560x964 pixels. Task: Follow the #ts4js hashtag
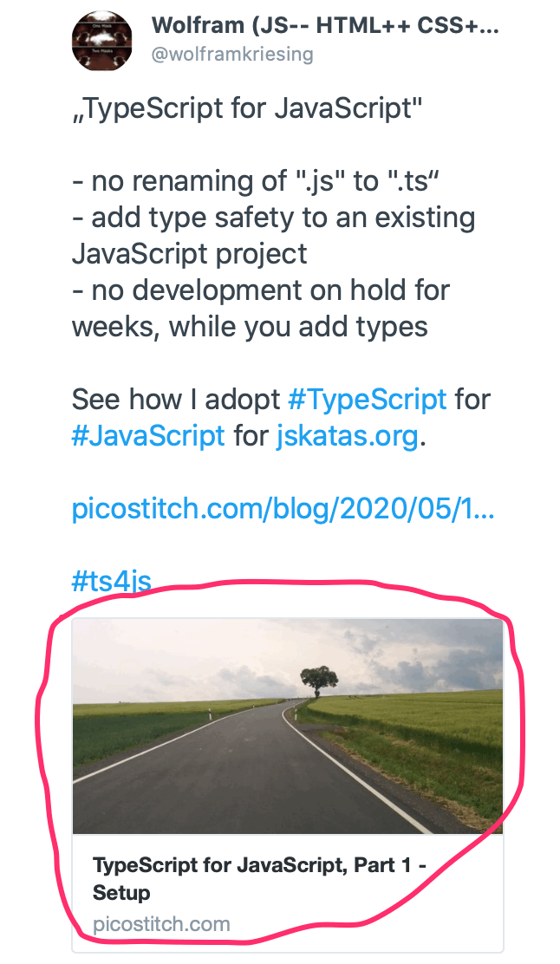click(x=111, y=581)
